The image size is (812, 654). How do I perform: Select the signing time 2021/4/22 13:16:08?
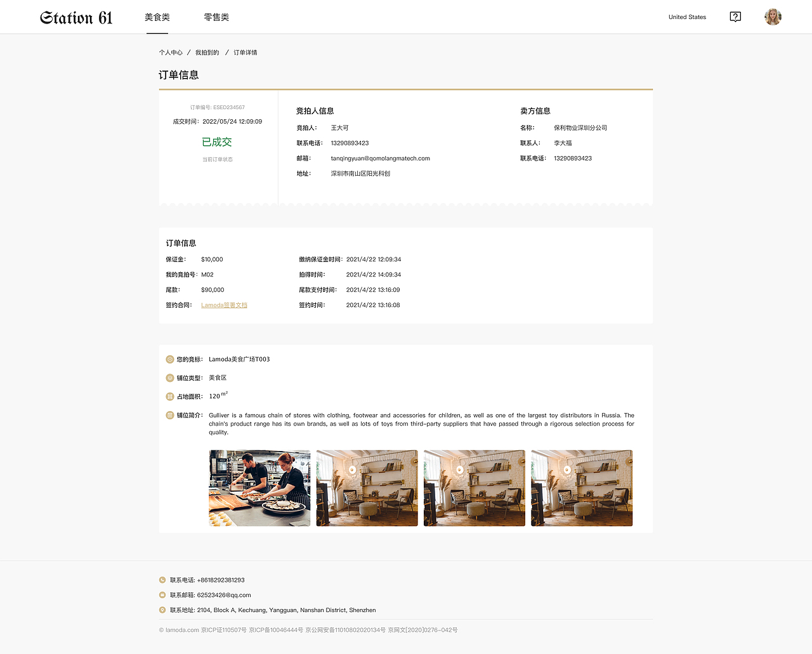click(x=373, y=305)
